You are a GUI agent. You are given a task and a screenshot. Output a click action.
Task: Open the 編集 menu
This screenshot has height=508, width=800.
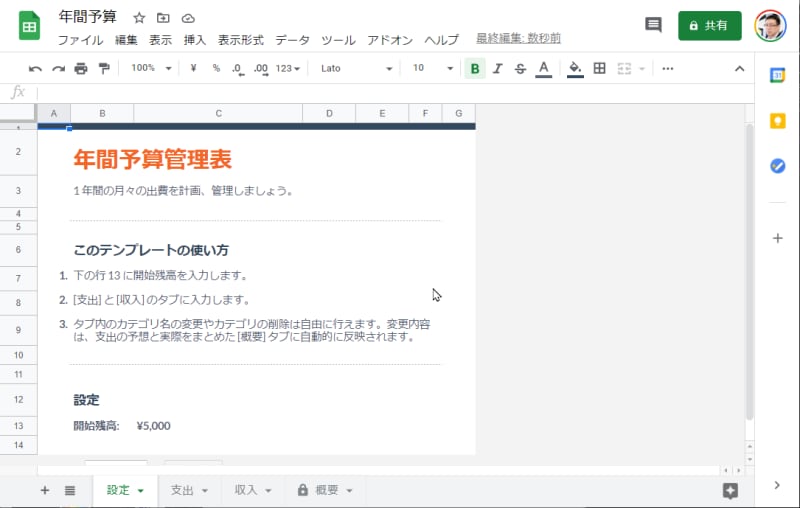click(126, 40)
